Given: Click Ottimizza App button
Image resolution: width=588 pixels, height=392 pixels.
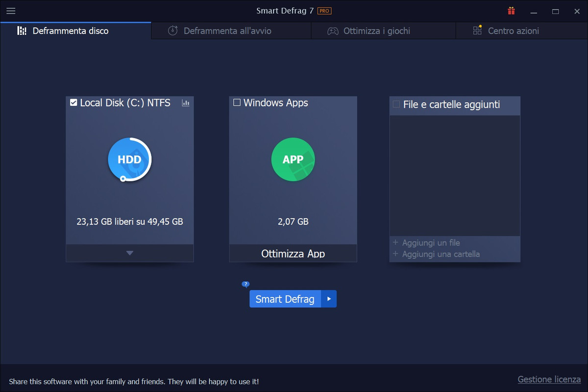Looking at the screenshot, I should click(293, 253).
